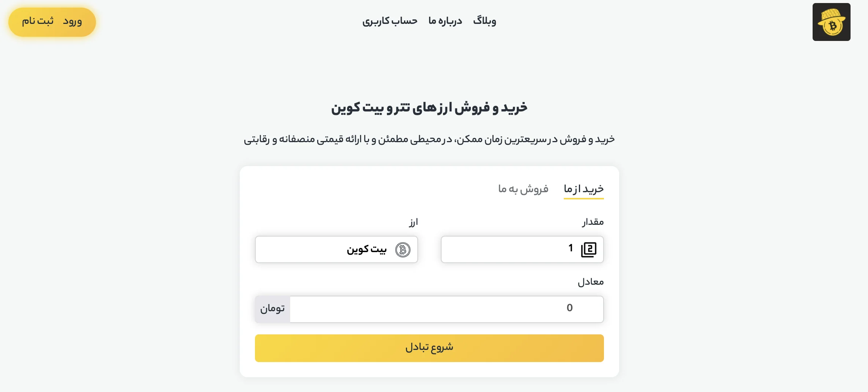Click the خرید و فروش ارزهای تتر heading
This screenshot has width=868, height=392.
point(429,108)
